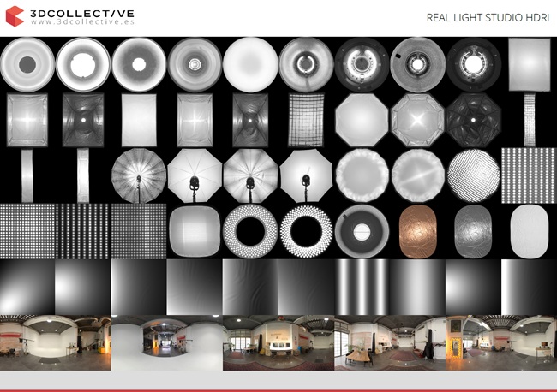Select the octabox with star-shaped flare
This screenshot has height=392, width=557.
click(417, 120)
